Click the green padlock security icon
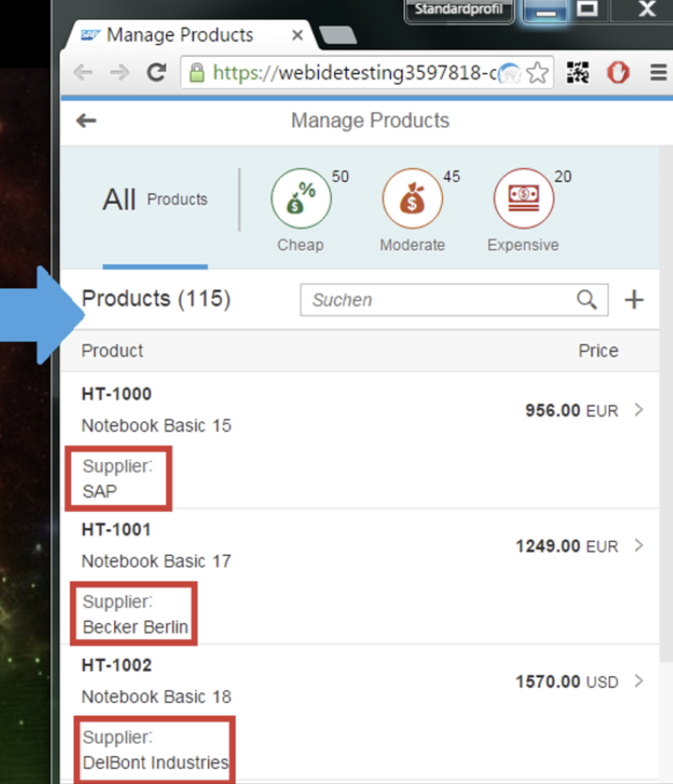 coord(197,72)
